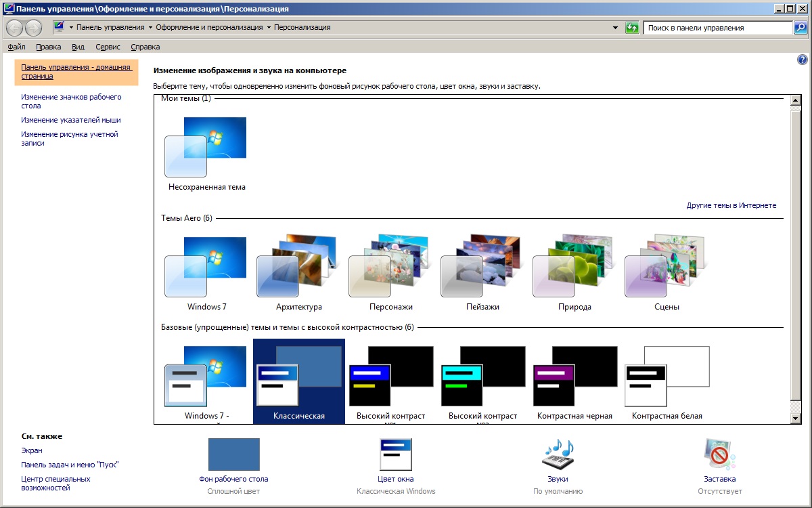Focus the control panel search field
The height and width of the screenshot is (508, 812).
(718, 28)
